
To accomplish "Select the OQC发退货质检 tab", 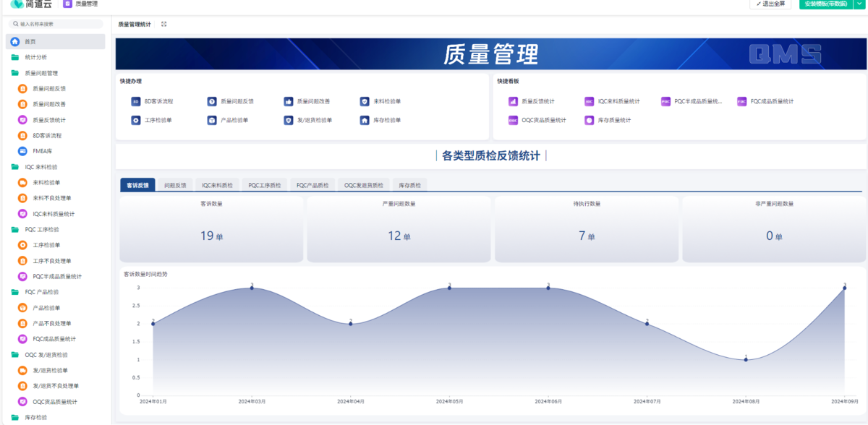I will [x=364, y=185].
